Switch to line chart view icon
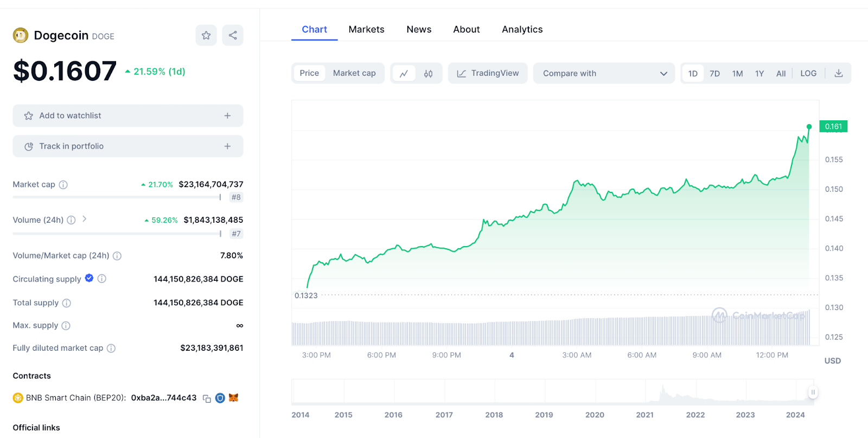This screenshot has width=868, height=438. coord(404,73)
